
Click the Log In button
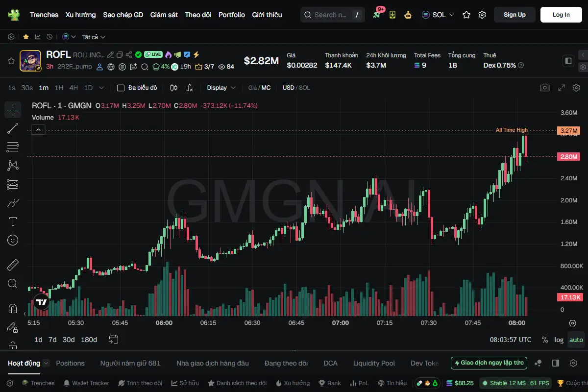561,15
